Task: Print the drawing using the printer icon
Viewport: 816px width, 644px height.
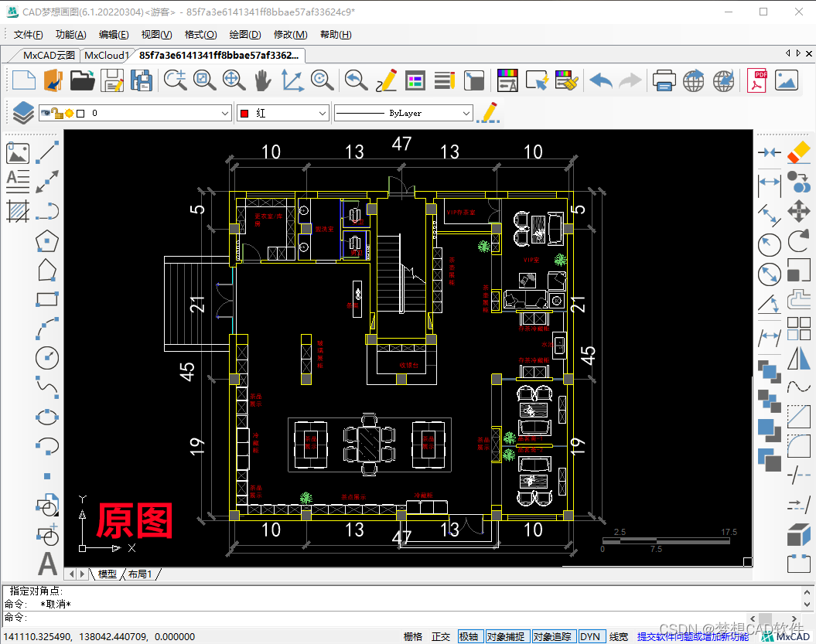Action: pyautogui.click(x=664, y=80)
